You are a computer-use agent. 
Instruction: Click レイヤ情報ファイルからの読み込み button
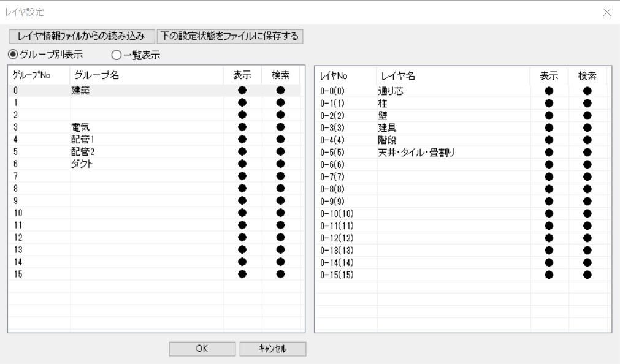pyautogui.click(x=82, y=36)
